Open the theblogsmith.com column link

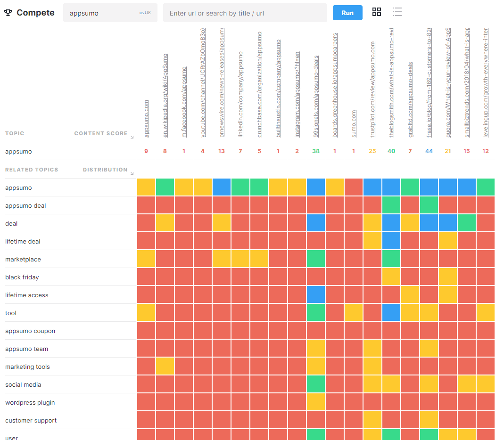tap(391, 83)
